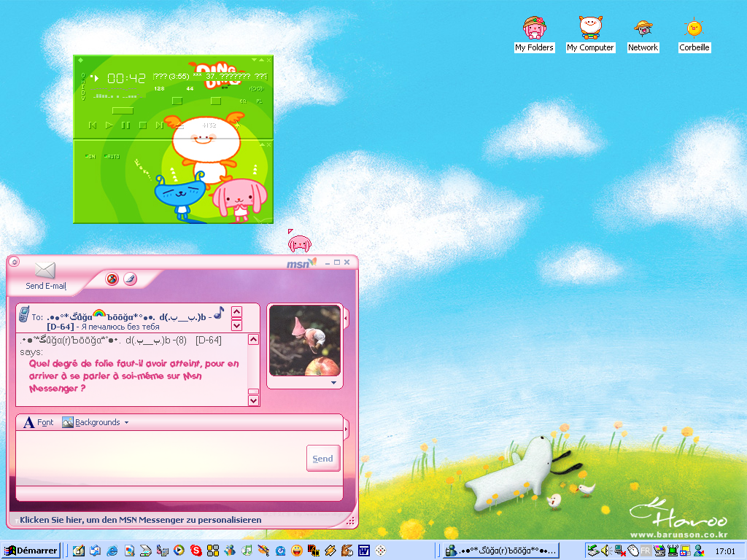747x560 pixels.
Task: Click music note quick launch icon
Action: coord(247,551)
